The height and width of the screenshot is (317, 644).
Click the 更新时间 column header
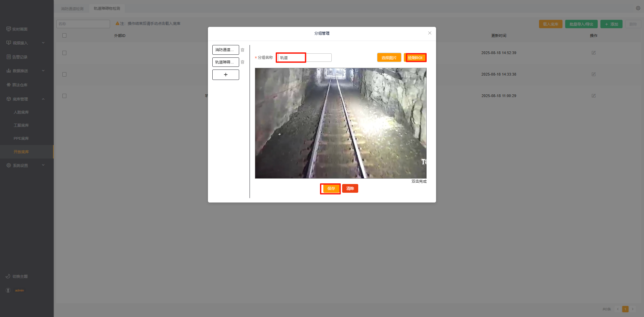click(x=499, y=36)
